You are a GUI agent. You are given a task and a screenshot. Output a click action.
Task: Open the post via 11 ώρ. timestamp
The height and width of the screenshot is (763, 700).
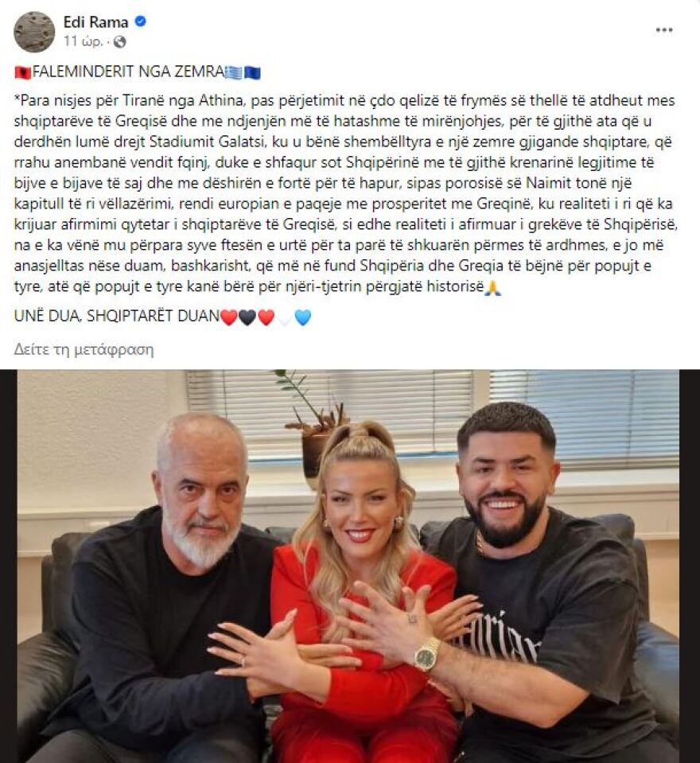click(83, 41)
